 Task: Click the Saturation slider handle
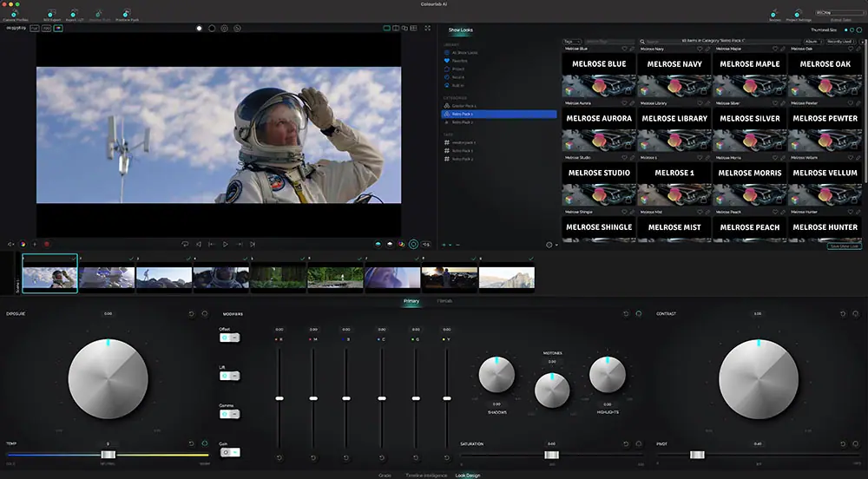(x=551, y=454)
